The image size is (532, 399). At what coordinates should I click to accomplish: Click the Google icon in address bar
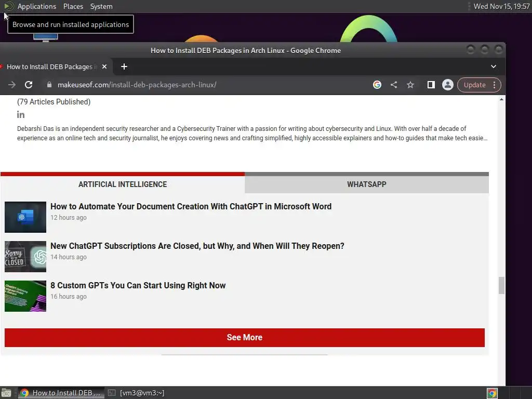(x=377, y=85)
